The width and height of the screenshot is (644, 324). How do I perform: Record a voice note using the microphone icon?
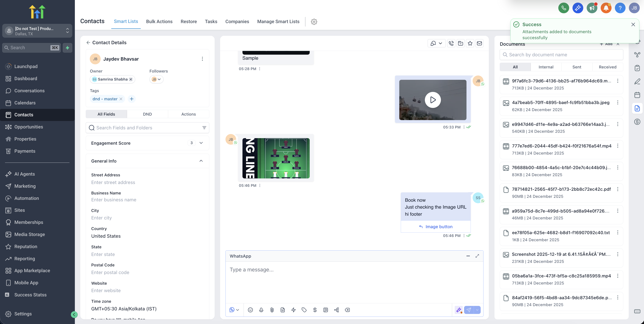tap(261, 310)
